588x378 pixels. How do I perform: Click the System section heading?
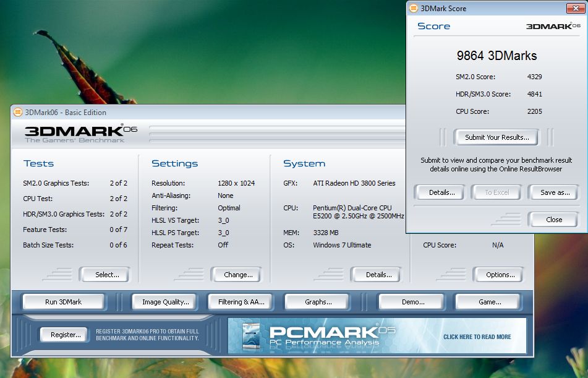point(304,164)
